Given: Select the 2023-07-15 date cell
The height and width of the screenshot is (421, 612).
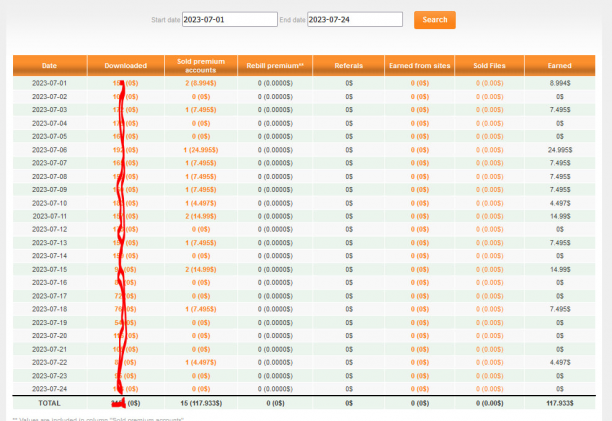Looking at the screenshot, I should pos(50,269).
